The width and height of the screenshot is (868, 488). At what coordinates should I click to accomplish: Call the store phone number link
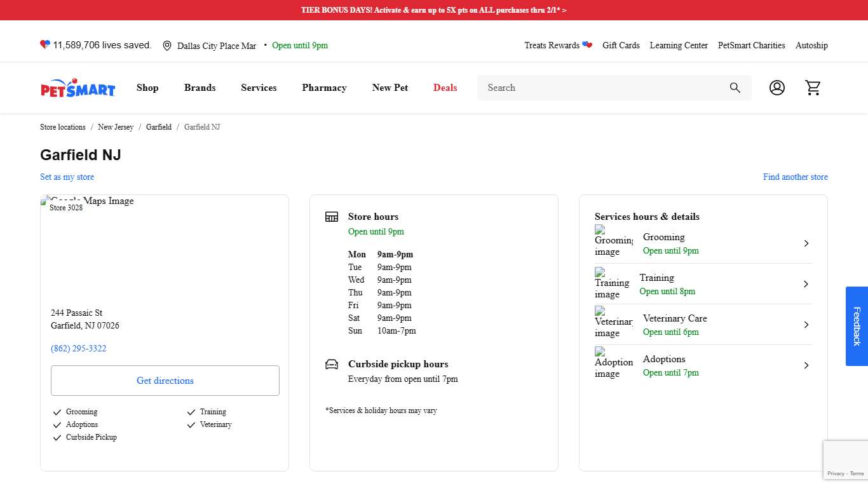click(x=79, y=349)
